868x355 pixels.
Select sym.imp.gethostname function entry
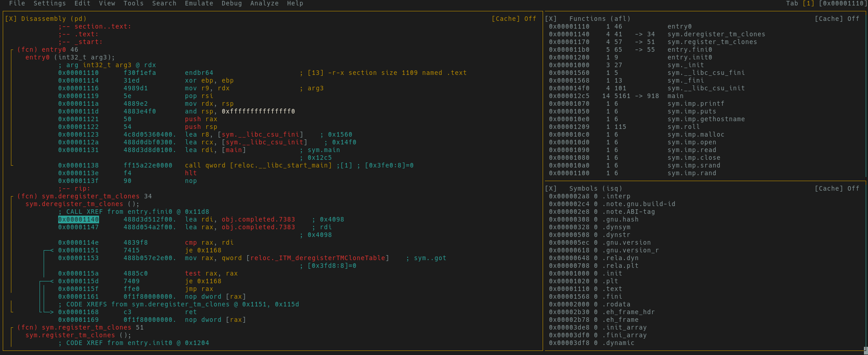[x=706, y=119]
